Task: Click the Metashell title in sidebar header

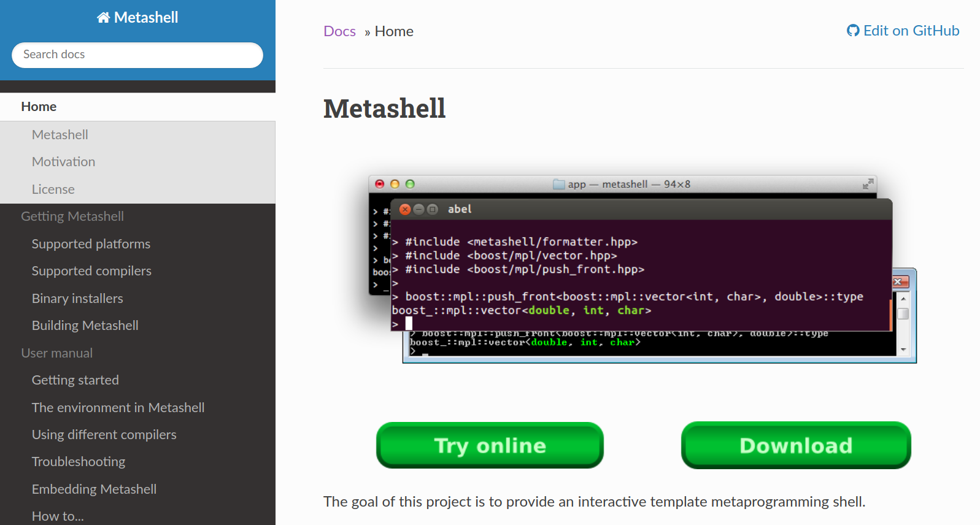Action: point(146,18)
